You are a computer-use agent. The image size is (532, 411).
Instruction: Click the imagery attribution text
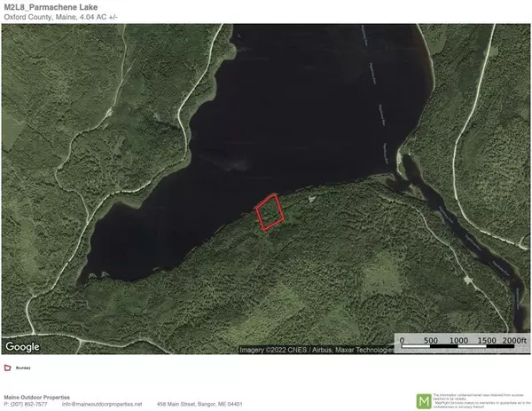(317, 350)
